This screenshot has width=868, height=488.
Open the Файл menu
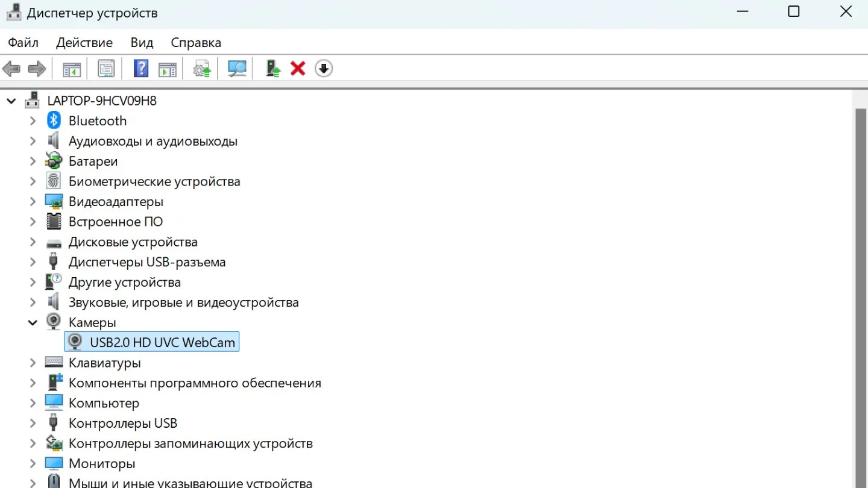point(24,43)
